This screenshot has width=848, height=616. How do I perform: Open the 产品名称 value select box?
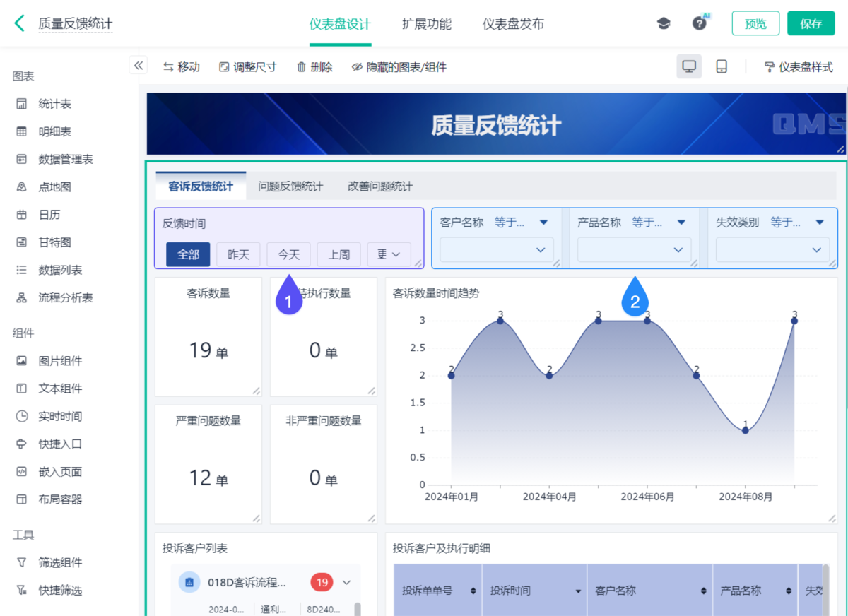(x=635, y=249)
